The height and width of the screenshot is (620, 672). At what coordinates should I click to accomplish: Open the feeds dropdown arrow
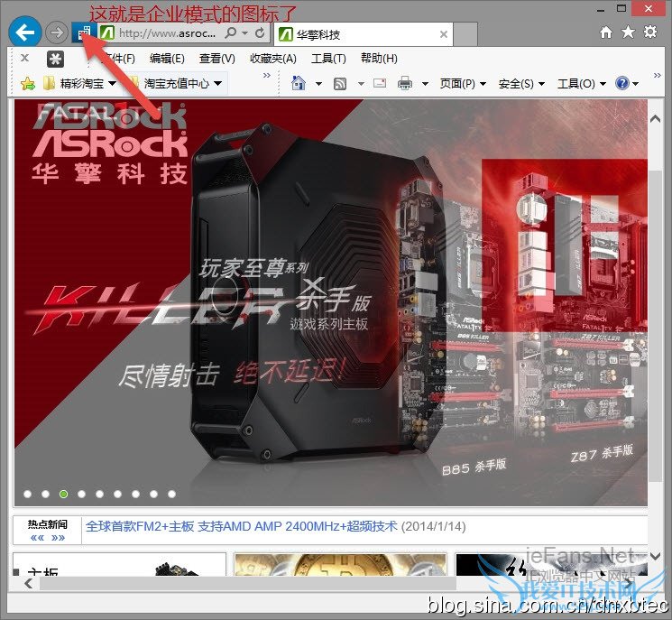click(361, 84)
